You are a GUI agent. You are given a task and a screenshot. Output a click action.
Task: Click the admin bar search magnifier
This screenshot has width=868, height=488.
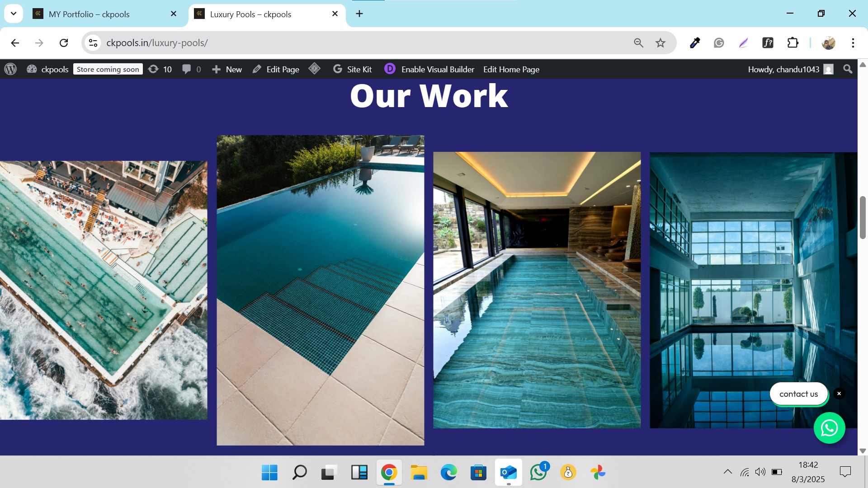click(x=848, y=69)
